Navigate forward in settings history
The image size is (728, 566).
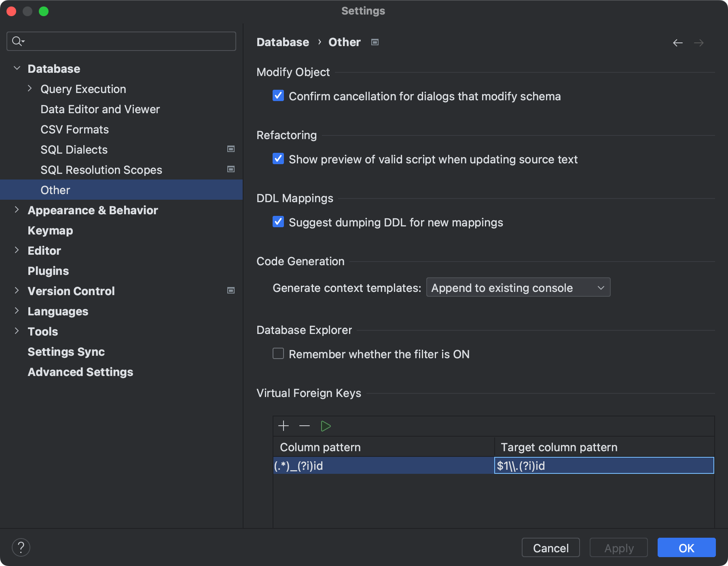click(x=699, y=42)
